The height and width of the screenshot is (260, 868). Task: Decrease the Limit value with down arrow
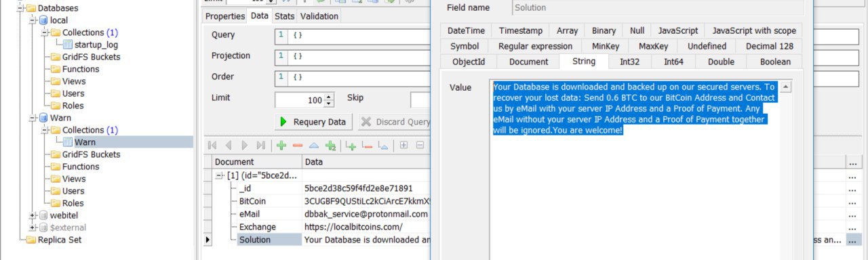coord(330,104)
